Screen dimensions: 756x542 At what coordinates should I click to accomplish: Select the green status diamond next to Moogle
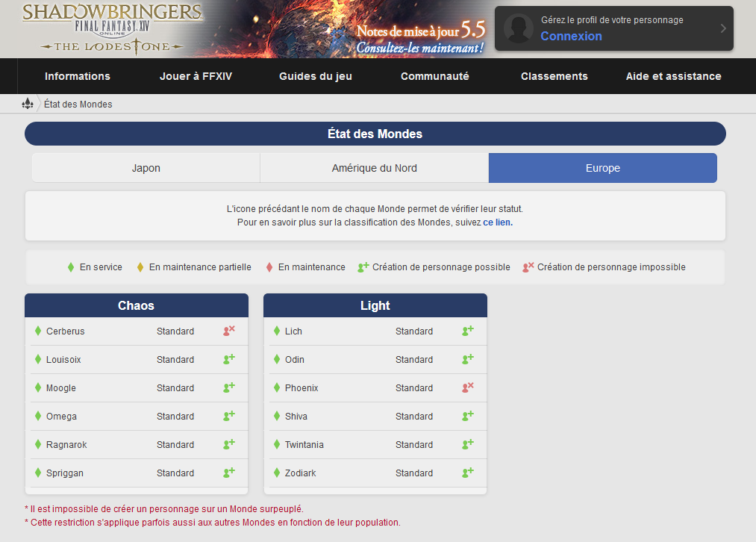(37, 387)
